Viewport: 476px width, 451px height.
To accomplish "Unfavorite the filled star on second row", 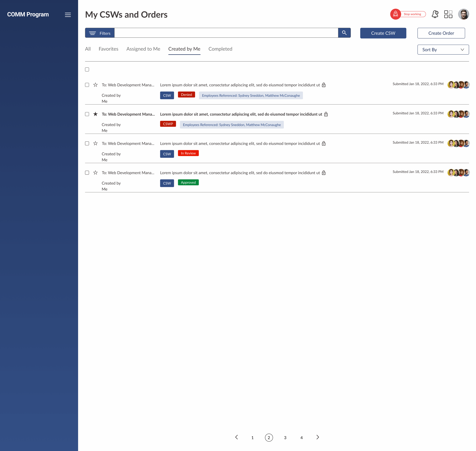I will (95, 114).
